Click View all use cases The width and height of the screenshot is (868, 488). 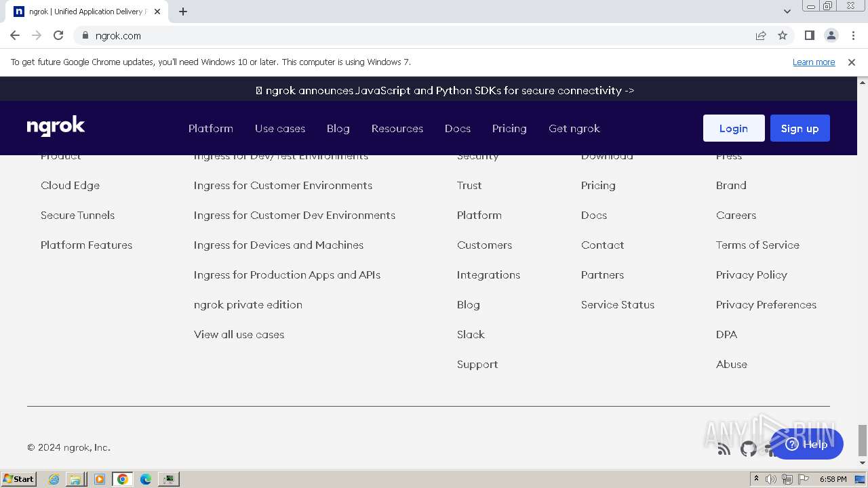click(x=239, y=334)
